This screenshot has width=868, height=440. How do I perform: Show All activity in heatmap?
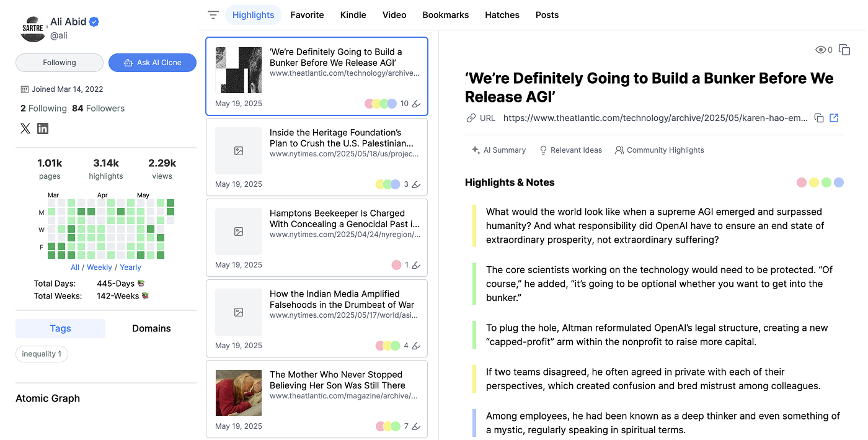click(x=75, y=267)
